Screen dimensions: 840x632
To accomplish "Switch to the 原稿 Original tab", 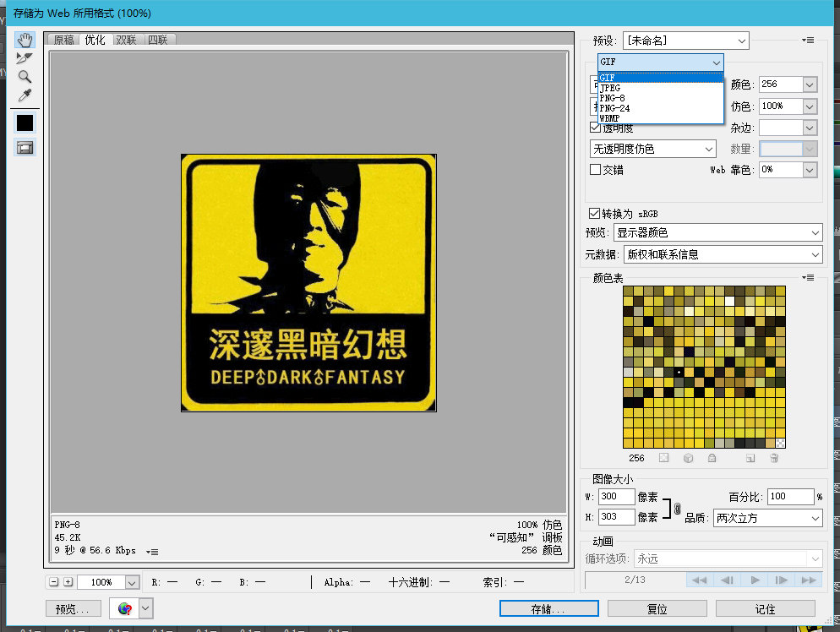I will [x=63, y=38].
